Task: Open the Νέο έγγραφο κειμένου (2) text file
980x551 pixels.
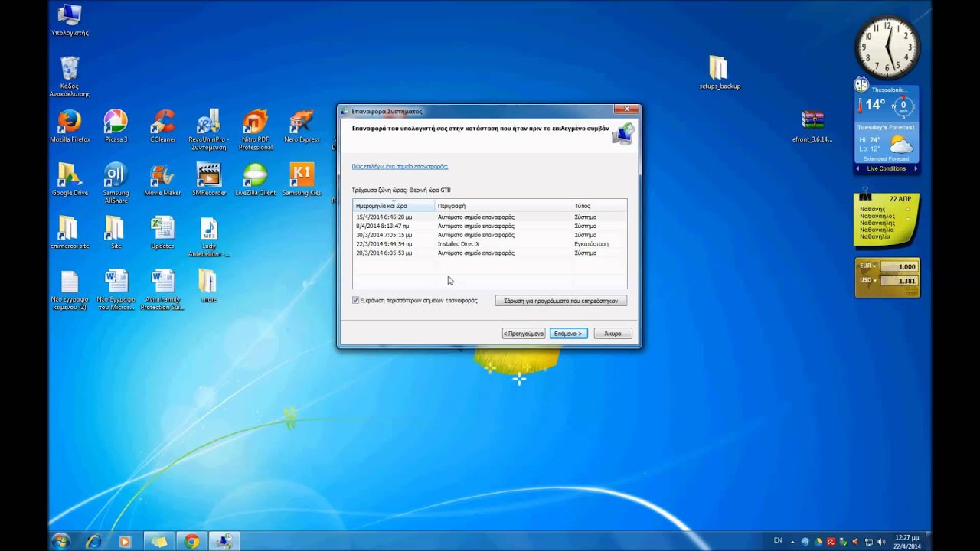Action: click(x=70, y=291)
